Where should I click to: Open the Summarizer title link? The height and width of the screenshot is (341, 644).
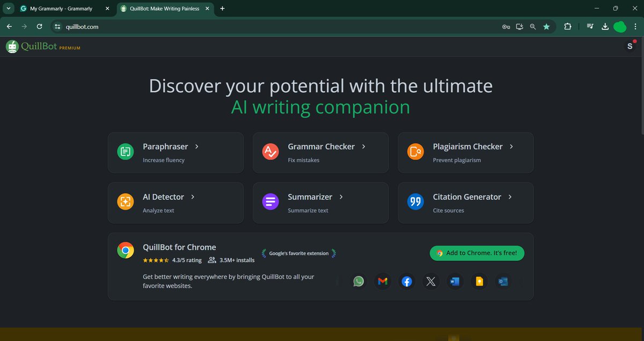tap(310, 197)
